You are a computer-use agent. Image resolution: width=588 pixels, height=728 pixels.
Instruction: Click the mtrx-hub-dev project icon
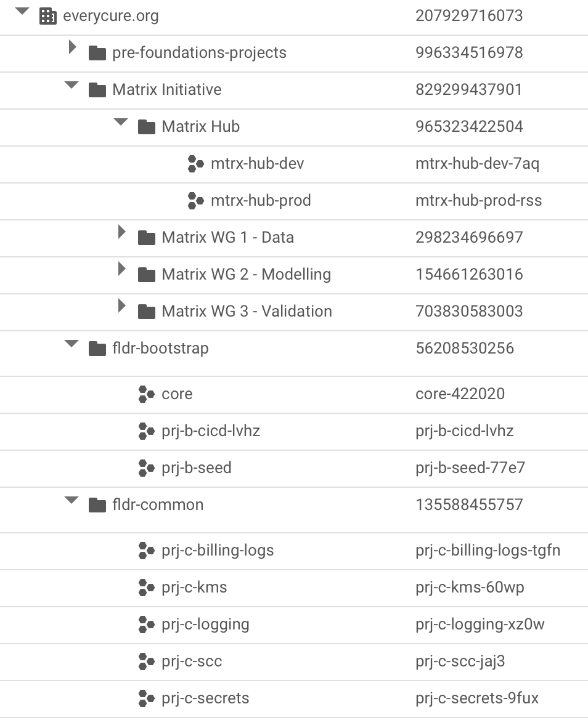pos(195,164)
